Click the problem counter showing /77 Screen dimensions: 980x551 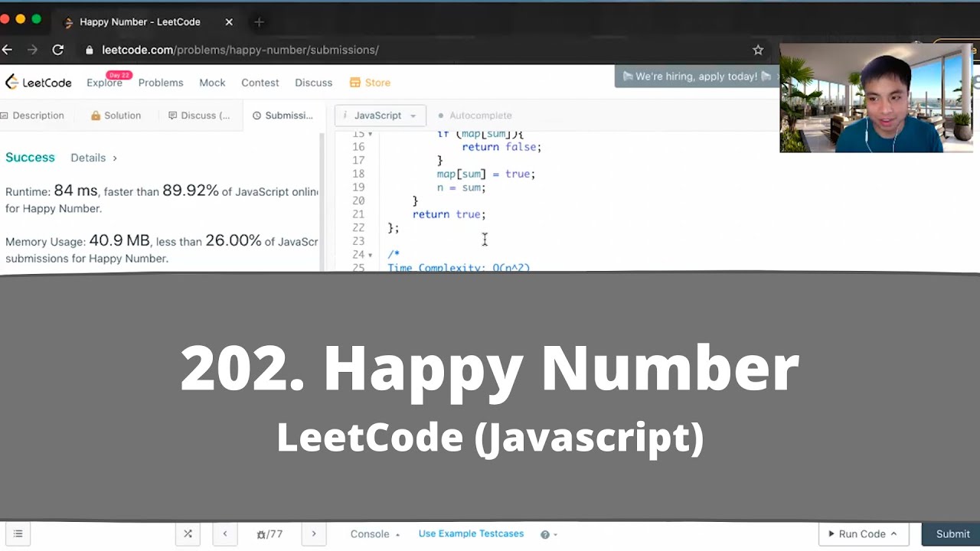click(x=270, y=534)
